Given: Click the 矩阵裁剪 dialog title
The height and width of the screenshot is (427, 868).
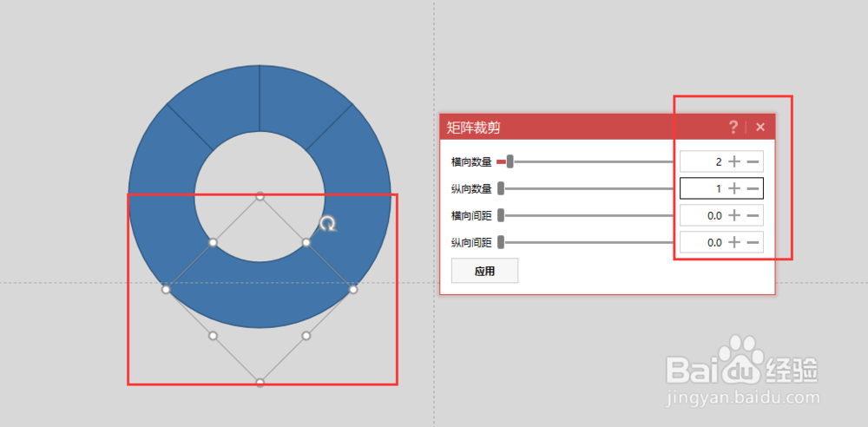Looking at the screenshot, I should [x=473, y=128].
